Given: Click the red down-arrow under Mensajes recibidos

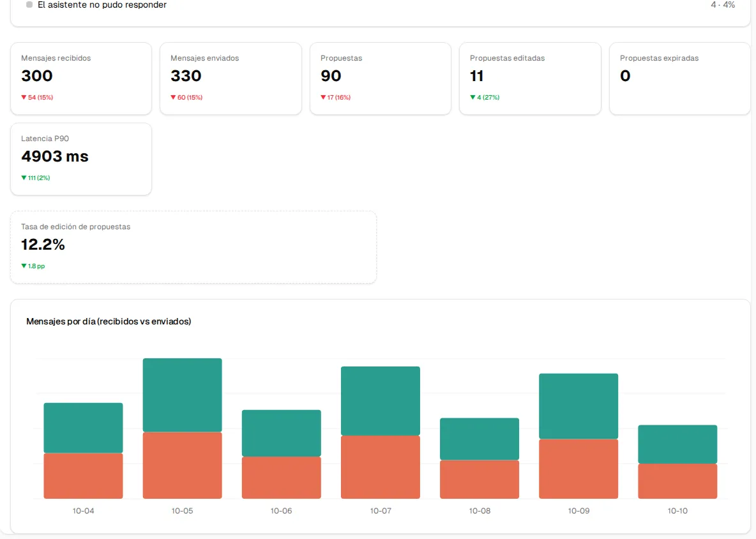Looking at the screenshot, I should pyautogui.click(x=24, y=97).
